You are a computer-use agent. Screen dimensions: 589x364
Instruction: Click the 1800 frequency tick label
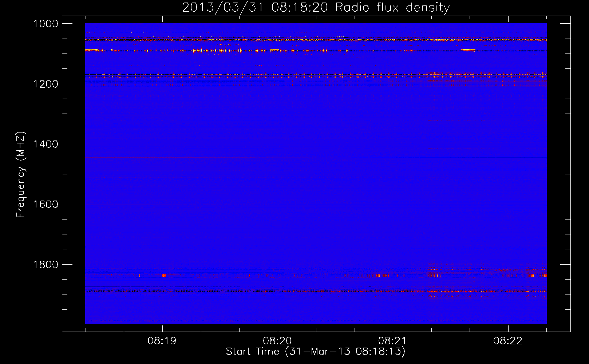point(46,265)
